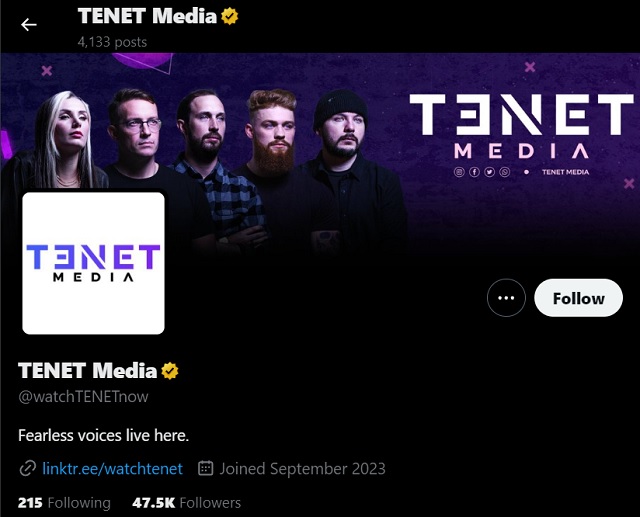Click the gold verified badge in header
Image resolution: width=640 pixels, height=517 pixels.
pos(229,17)
